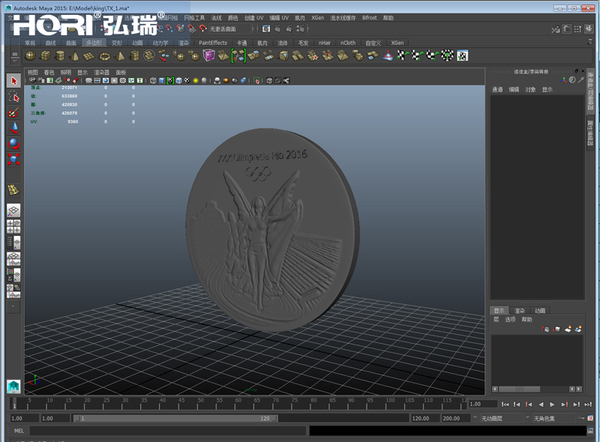This screenshot has height=442, width=600.
Task: Click the Play backward button
Action: click(x=541, y=404)
